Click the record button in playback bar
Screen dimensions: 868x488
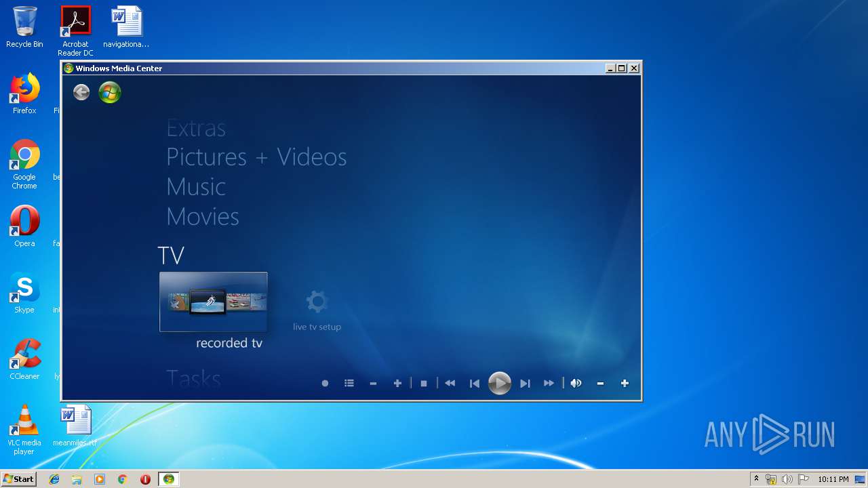tap(325, 384)
